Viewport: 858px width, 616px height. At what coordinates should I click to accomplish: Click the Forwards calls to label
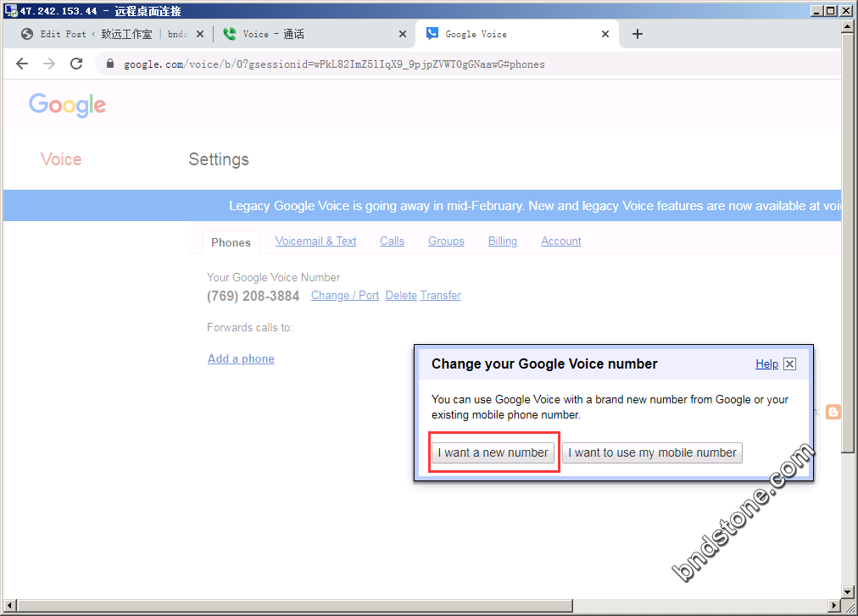pyautogui.click(x=249, y=328)
